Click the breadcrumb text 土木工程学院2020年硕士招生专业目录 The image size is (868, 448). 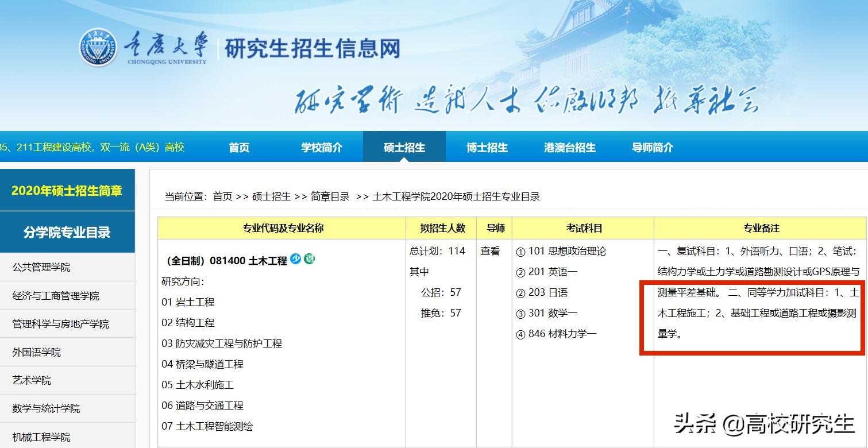(457, 196)
